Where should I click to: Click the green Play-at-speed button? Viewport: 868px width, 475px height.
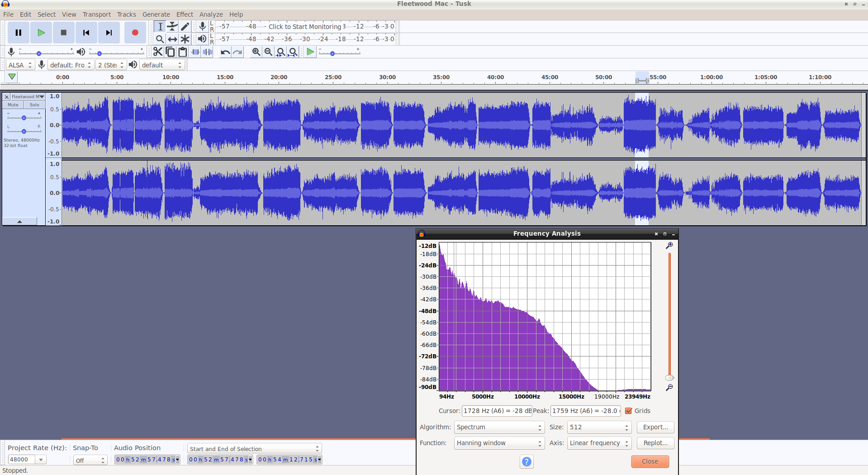coord(310,52)
